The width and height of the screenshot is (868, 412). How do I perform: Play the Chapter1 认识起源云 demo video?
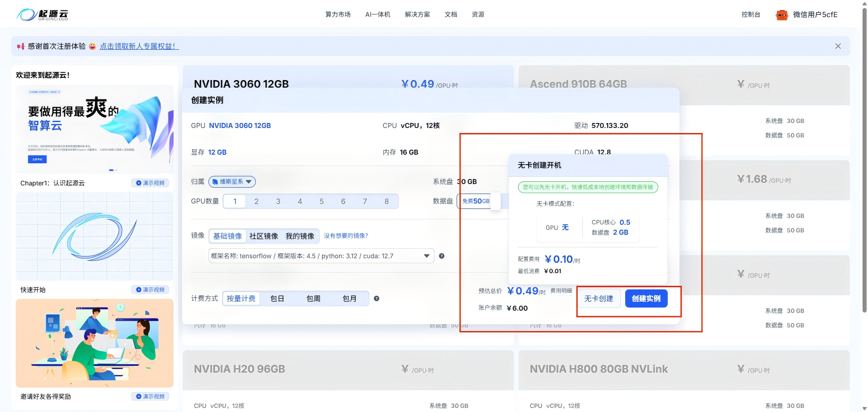151,183
